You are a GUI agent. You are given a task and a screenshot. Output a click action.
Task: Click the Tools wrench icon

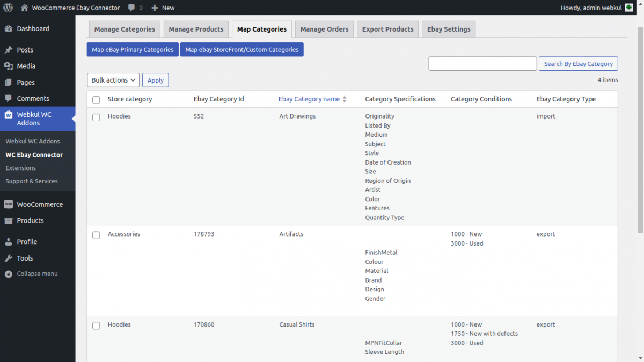click(x=8, y=258)
